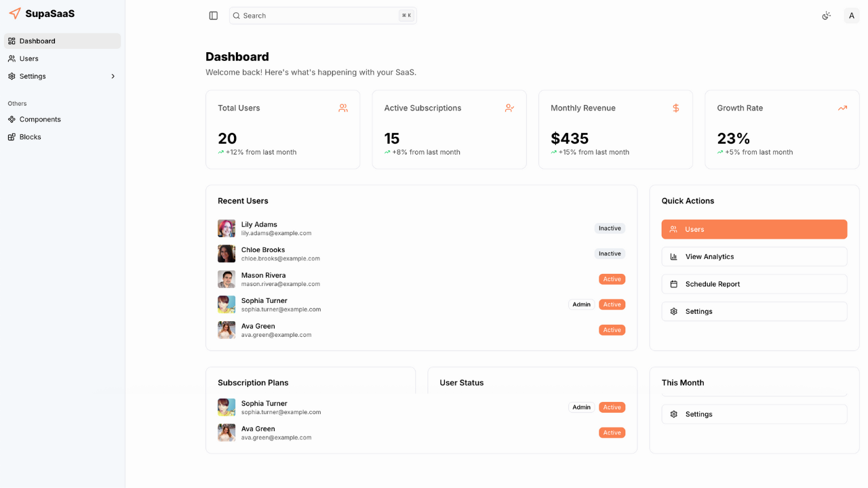Click the moon icon to switch theme
The image size is (868, 488).
click(826, 15)
